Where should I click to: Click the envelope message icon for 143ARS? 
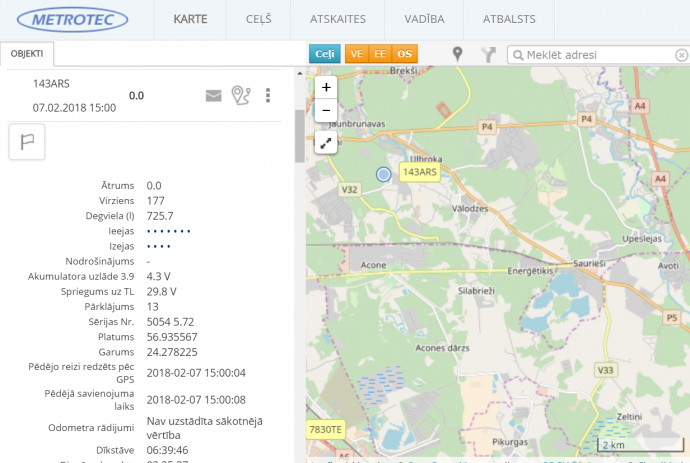[x=213, y=96]
